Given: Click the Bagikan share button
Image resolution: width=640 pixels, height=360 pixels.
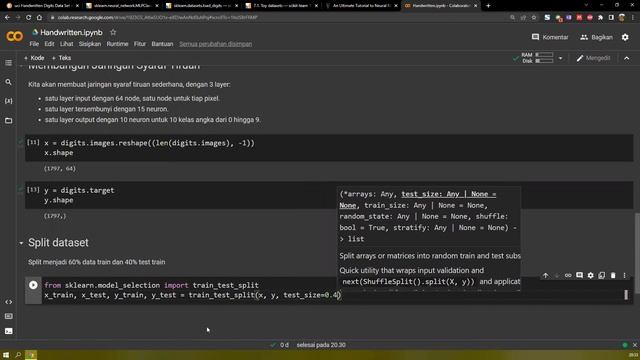Looking at the screenshot, I should (596, 37).
